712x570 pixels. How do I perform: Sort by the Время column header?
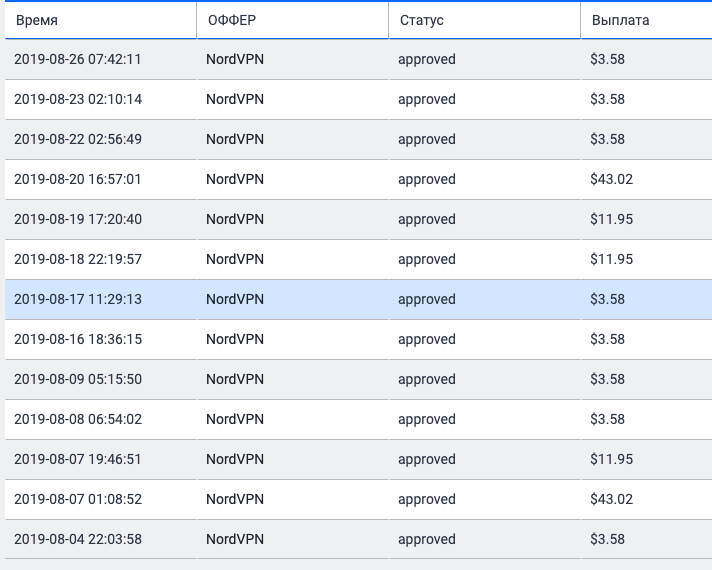pos(36,20)
